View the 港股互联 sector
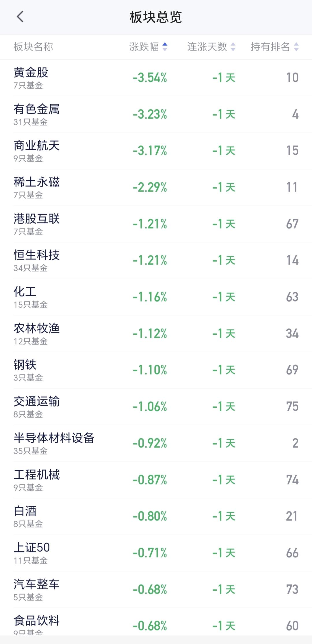Image resolution: width=312 pixels, height=644 pixels. (156, 224)
